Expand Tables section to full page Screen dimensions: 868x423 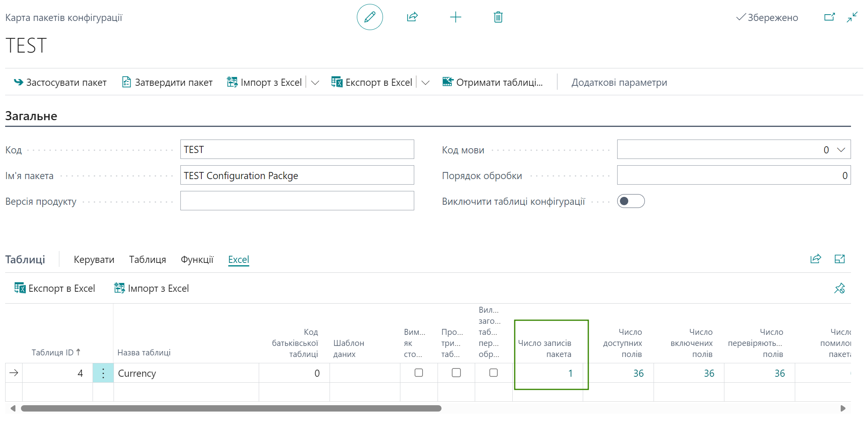[839, 259]
